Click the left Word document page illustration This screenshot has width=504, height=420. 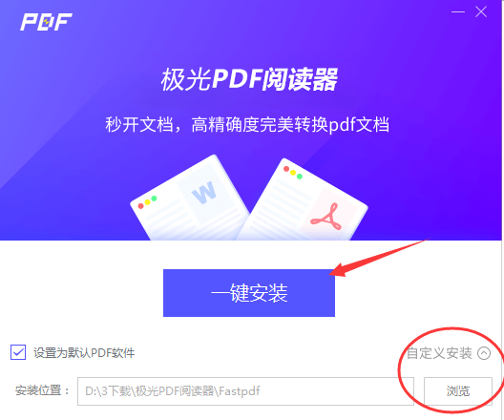tap(190, 199)
